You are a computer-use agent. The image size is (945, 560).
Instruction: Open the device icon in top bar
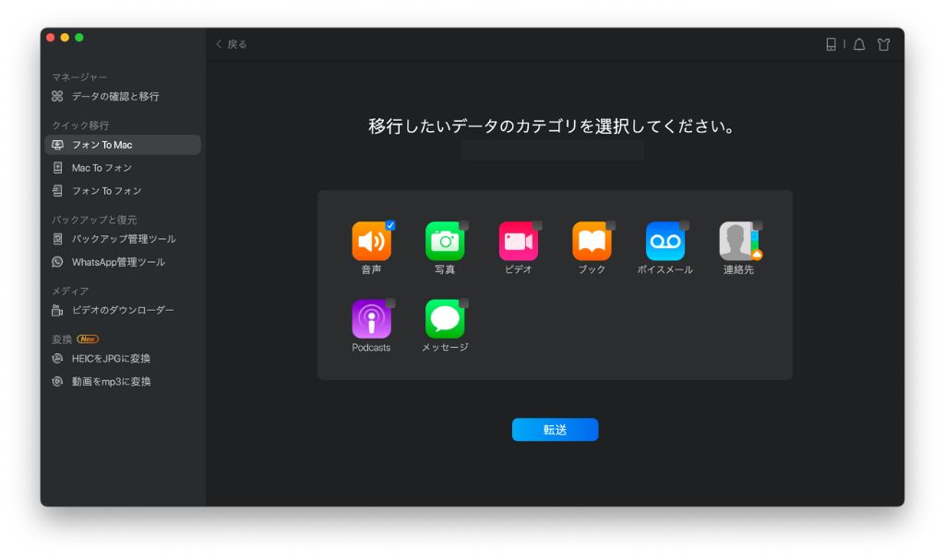pos(831,44)
